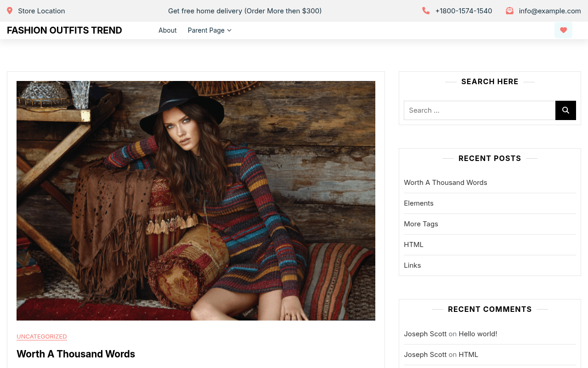Click the Recent Comments widget heading
The image size is (588, 368).
(490, 309)
